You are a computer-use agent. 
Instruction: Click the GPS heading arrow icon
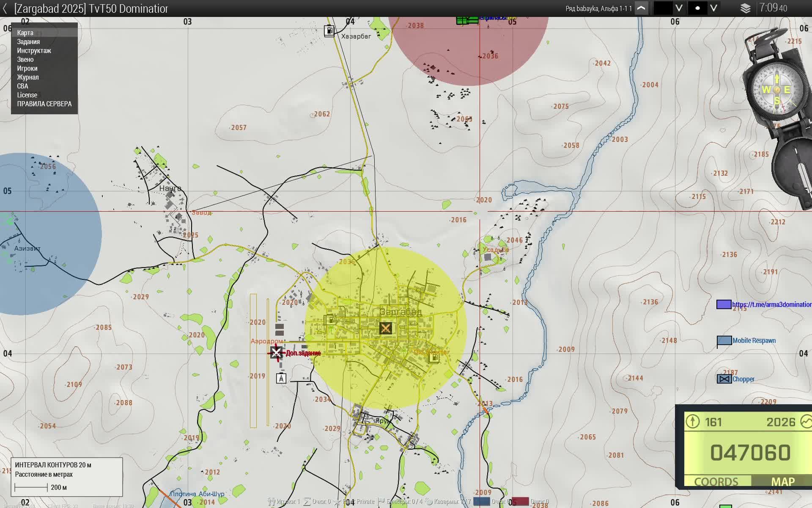click(693, 422)
